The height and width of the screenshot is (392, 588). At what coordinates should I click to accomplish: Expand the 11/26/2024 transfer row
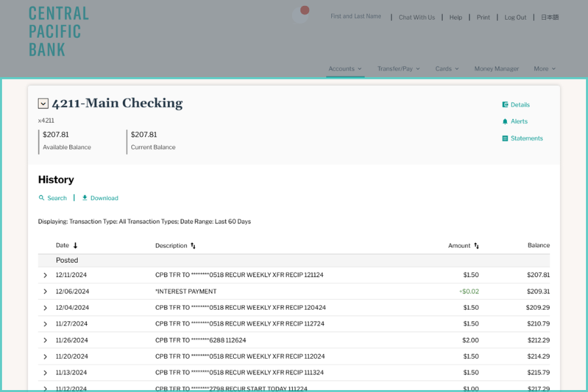45,340
